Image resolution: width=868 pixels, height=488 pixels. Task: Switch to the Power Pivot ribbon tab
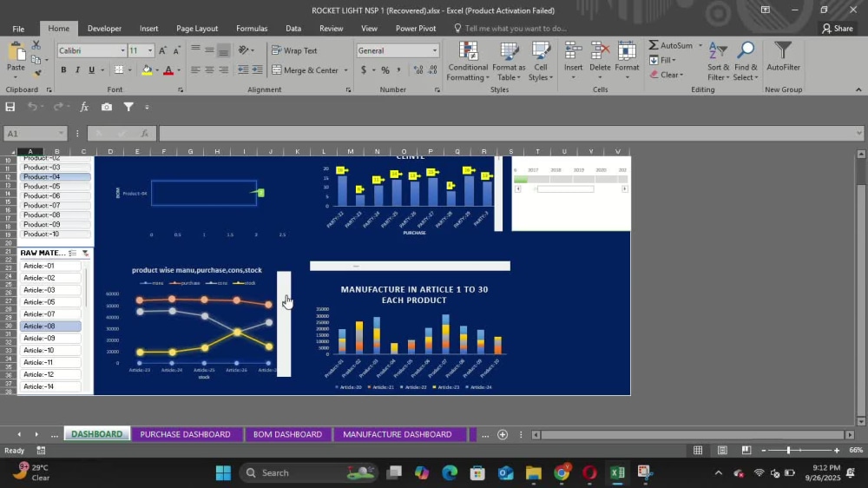point(416,29)
